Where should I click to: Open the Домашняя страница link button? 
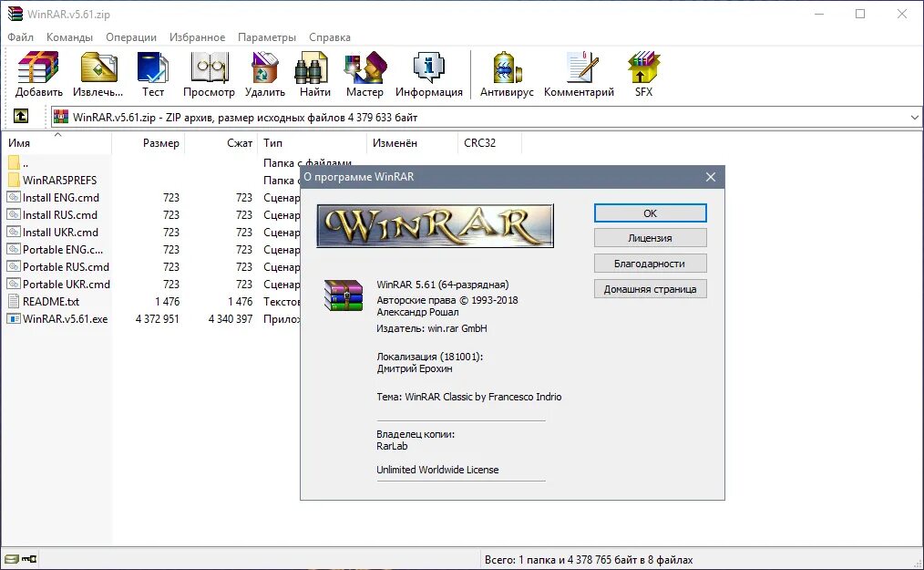(649, 288)
